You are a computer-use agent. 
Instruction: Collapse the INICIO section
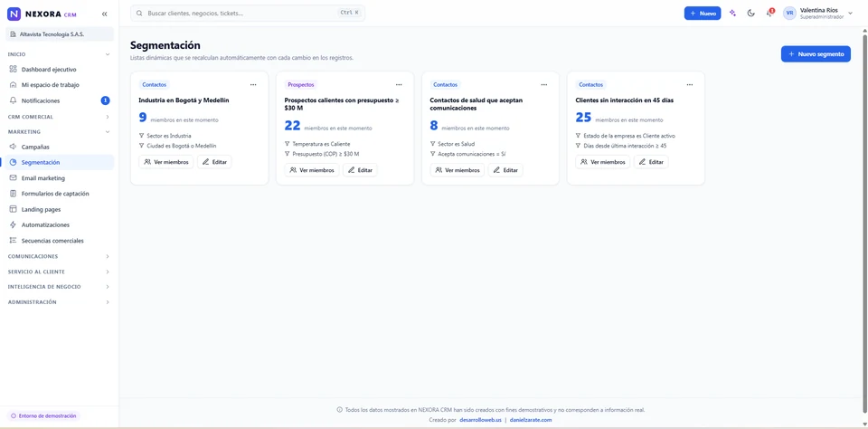[60, 54]
